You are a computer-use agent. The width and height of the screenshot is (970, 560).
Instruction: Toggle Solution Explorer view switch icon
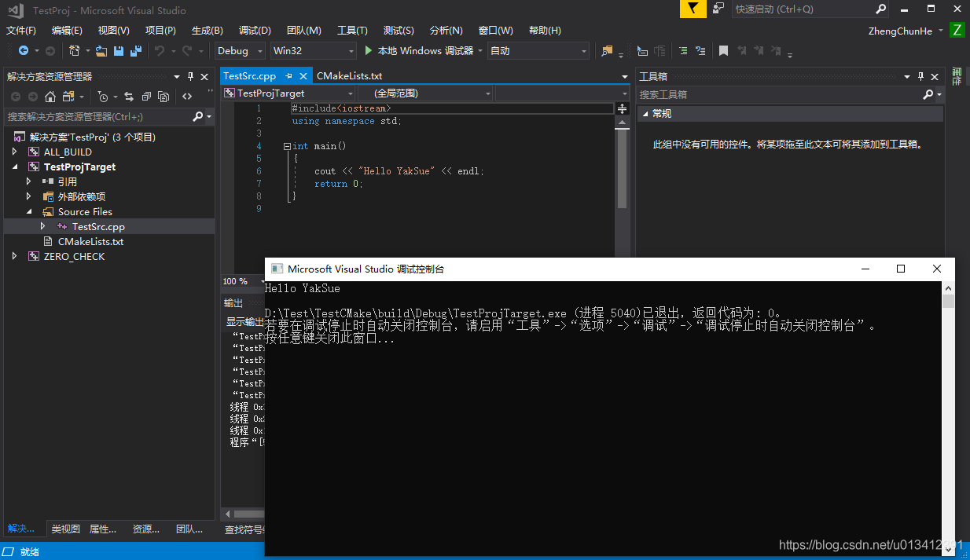68,97
